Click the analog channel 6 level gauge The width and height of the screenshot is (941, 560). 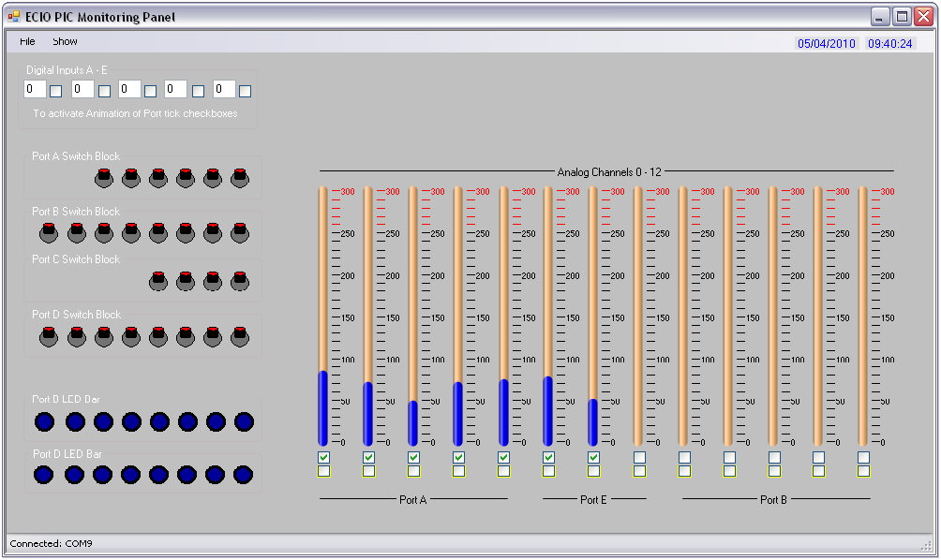click(593, 316)
